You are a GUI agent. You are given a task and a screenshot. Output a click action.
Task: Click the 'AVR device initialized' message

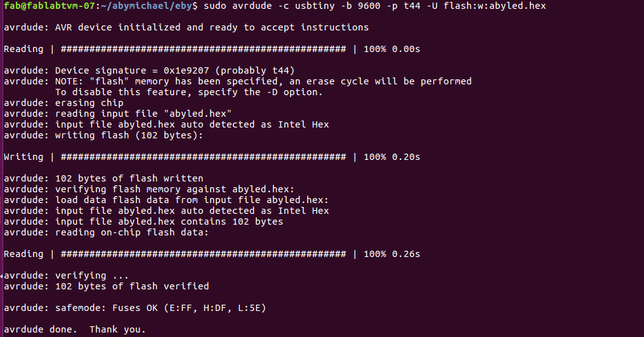pyautogui.click(x=186, y=27)
